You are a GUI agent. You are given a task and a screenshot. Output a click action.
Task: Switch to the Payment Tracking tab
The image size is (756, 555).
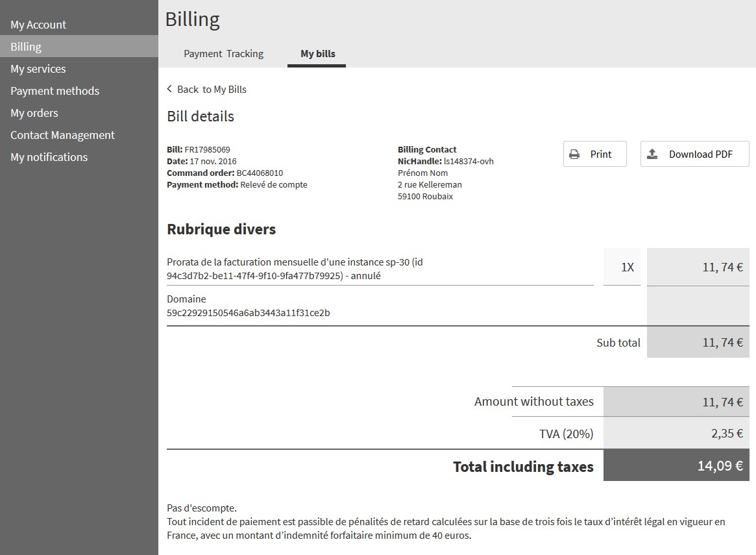coord(223,54)
